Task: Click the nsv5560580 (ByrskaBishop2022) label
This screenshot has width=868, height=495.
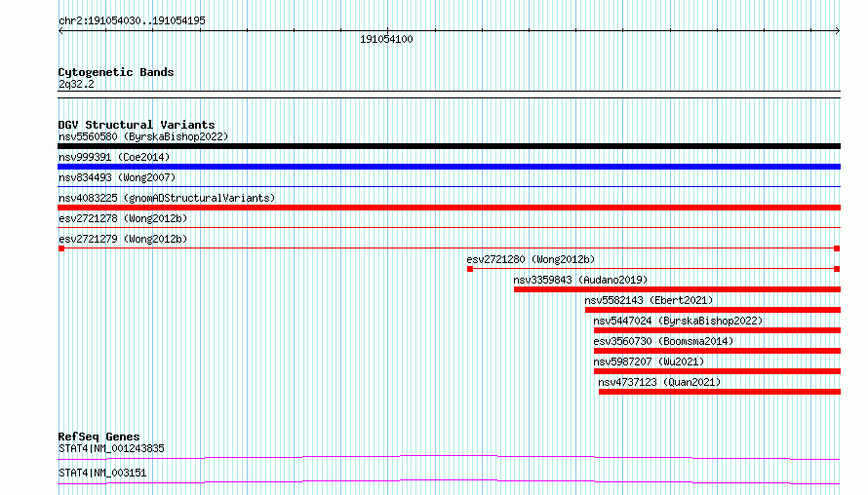Action: tap(143, 136)
